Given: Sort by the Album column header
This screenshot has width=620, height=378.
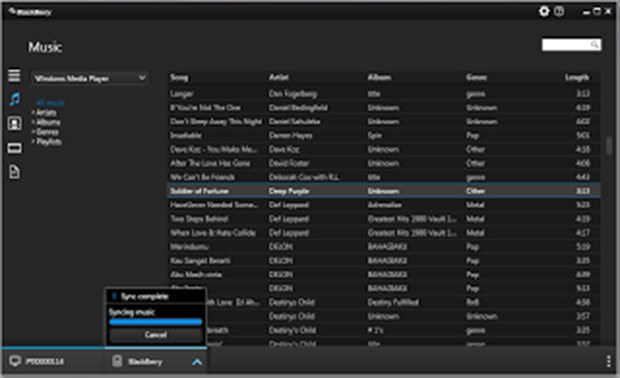Looking at the screenshot, I should [x=379, y=77].
